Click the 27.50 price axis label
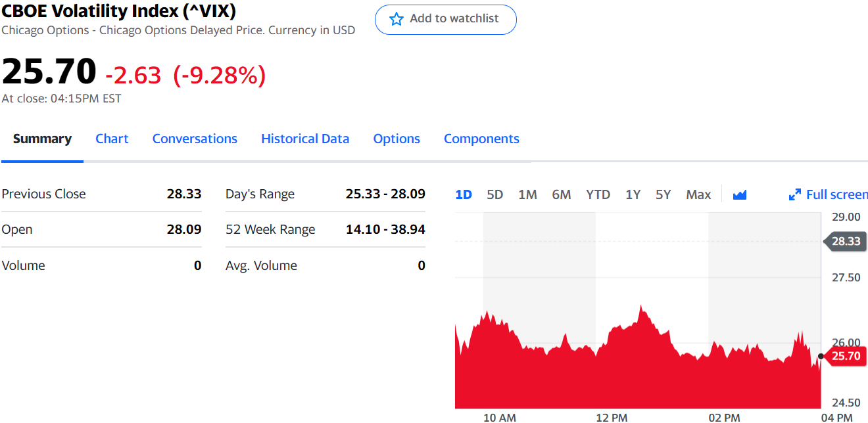Screen dimensions: 868x423 point(846,277)
